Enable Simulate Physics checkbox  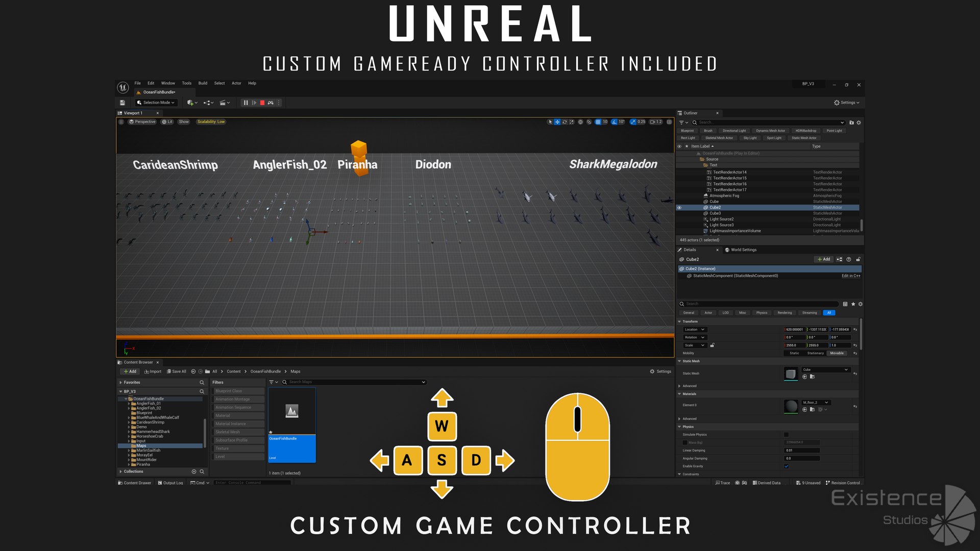click(x=786, y=435)
